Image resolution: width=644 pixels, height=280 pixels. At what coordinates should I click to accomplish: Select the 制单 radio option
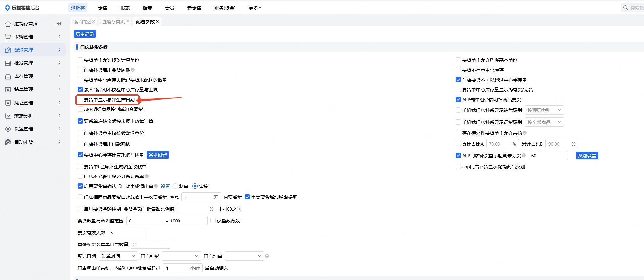(x=175, y=186)
